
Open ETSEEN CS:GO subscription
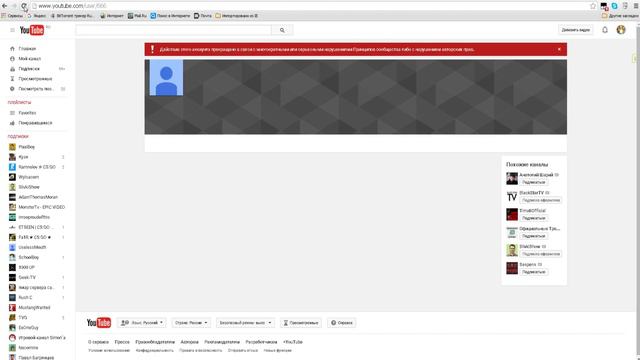point(35,227)
